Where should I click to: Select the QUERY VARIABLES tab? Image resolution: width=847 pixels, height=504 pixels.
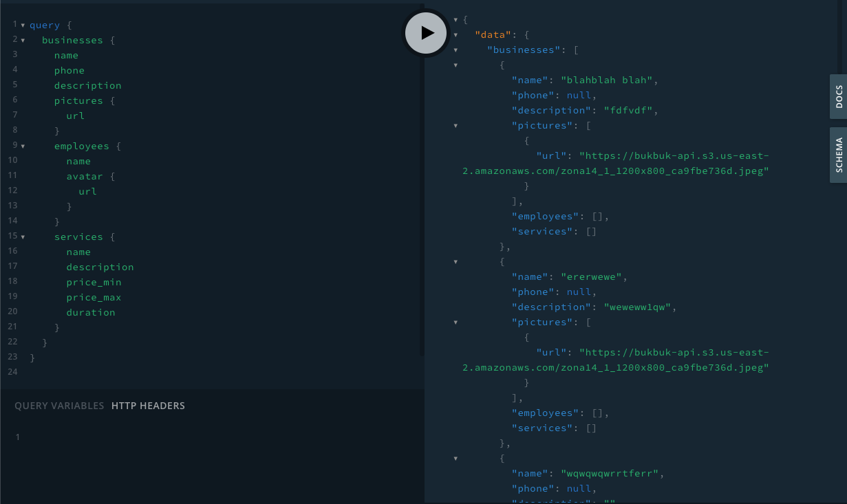tap(59, 406)
